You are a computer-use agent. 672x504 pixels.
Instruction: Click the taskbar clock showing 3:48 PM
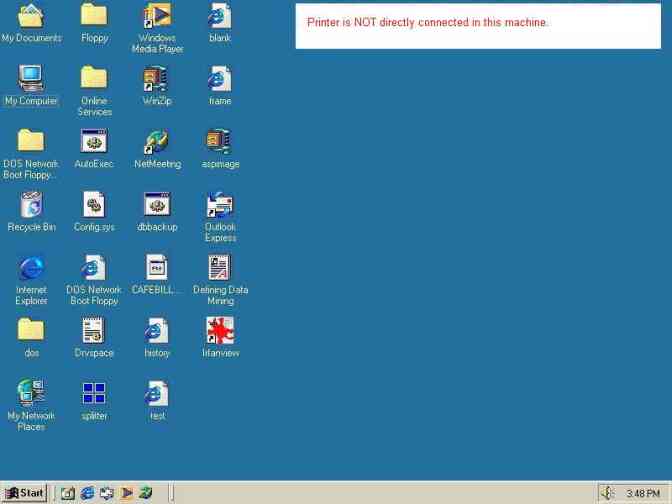[642, 494]
